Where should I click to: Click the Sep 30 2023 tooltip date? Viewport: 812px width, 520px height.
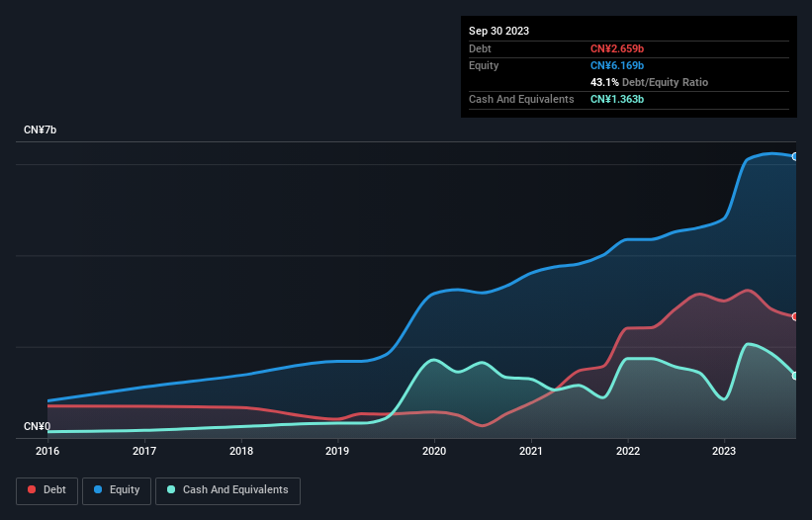coord(498,31)
